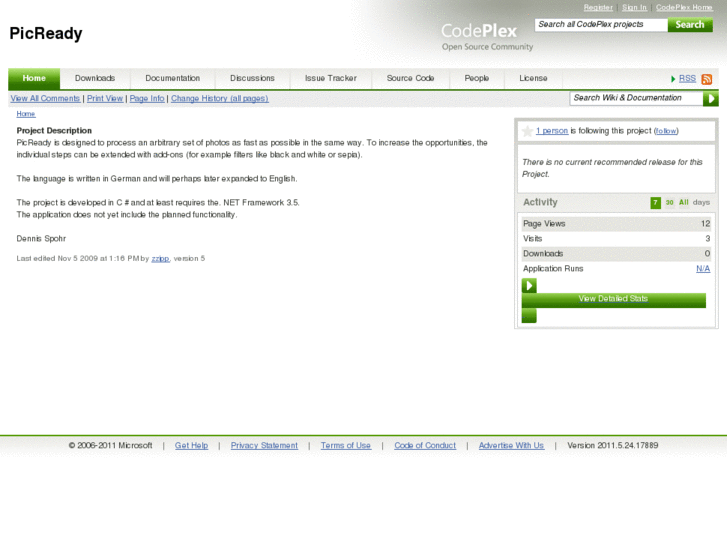Click View Detailed Stats button
Image resolution: width=727 pixels, height=545 pixels.
coord(613,299)
